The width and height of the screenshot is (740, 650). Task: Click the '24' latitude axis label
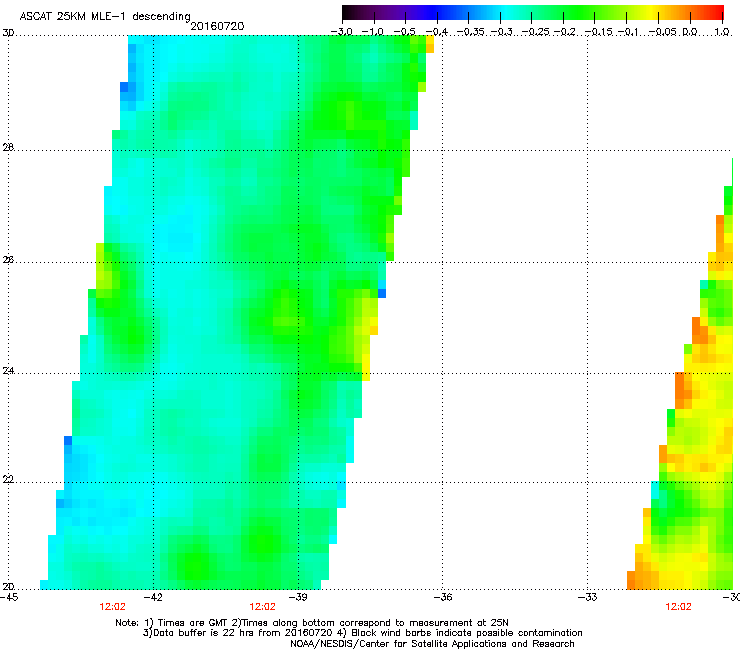tap(8, 371)
